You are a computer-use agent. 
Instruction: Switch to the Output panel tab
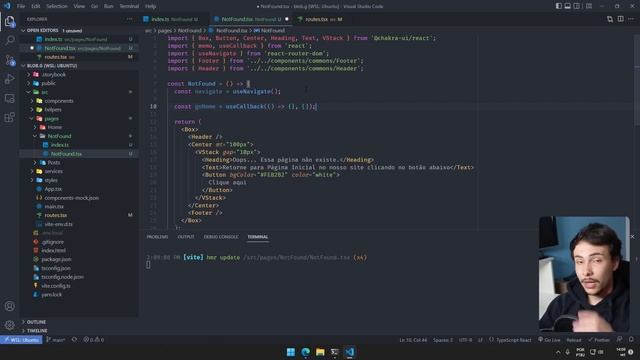[186, 237]
